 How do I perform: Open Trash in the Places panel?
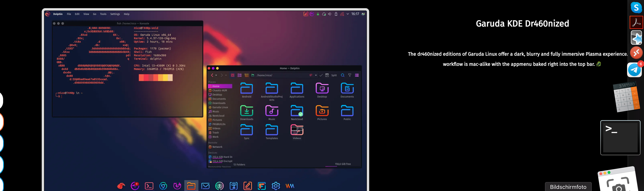pos(220,133)
